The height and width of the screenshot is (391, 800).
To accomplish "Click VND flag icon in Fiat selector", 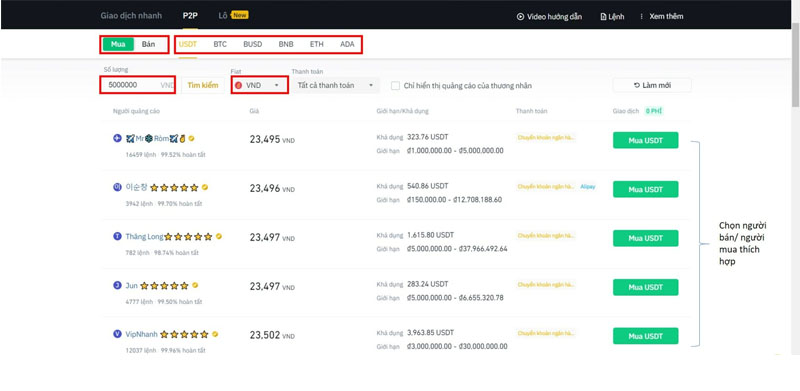I will tap(238, 85).
